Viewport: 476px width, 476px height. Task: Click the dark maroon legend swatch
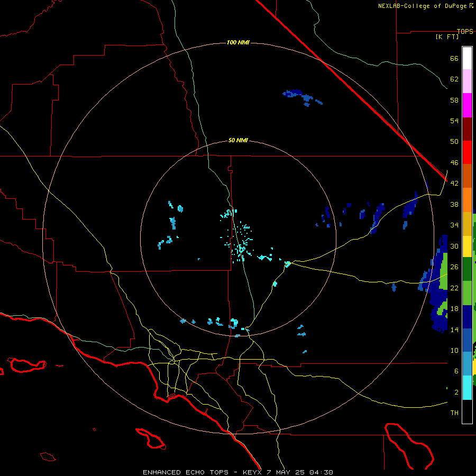(467, 129)
